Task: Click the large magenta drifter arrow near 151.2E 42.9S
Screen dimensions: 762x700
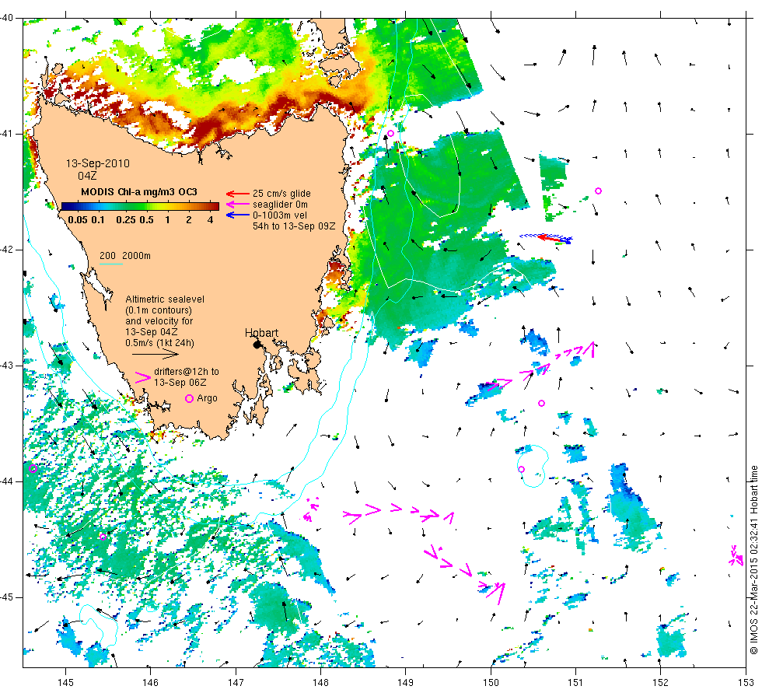Action: (x=589, y=349)
